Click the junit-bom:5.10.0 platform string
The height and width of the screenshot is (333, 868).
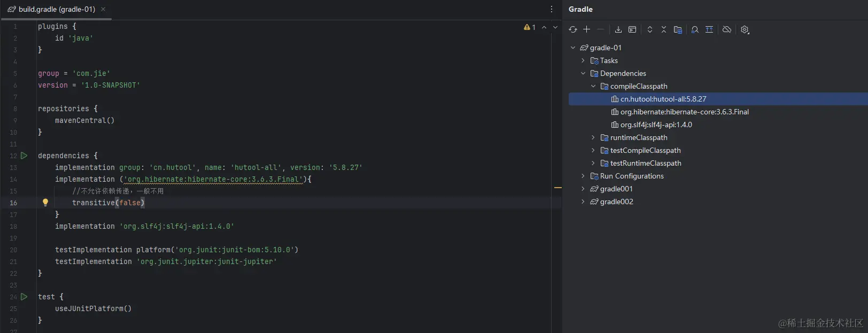click(235, 250)
